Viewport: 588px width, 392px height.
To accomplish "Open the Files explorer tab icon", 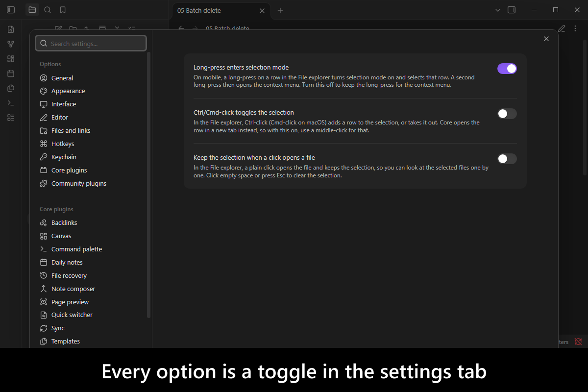I will click(x=32, y=10).
